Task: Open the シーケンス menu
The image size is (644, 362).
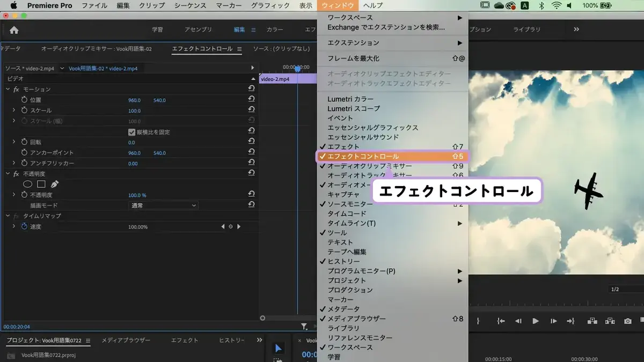Action: [x=190, y=5]
